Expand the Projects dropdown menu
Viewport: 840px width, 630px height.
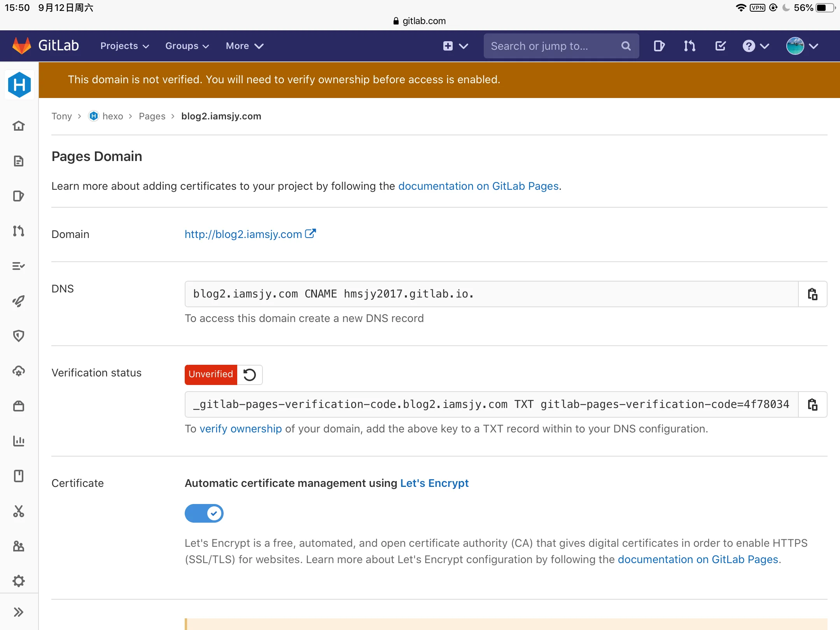coord(124,46)
